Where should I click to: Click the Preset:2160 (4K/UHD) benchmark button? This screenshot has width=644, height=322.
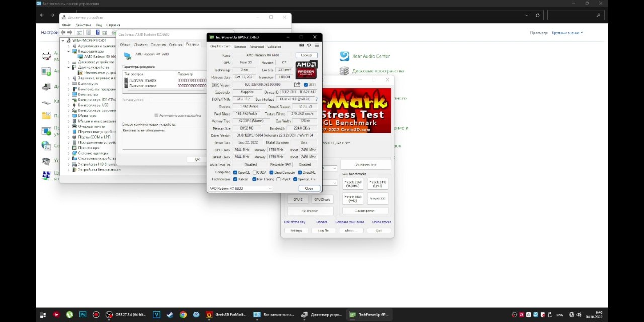pyautogui.click(x=352, y=184)
